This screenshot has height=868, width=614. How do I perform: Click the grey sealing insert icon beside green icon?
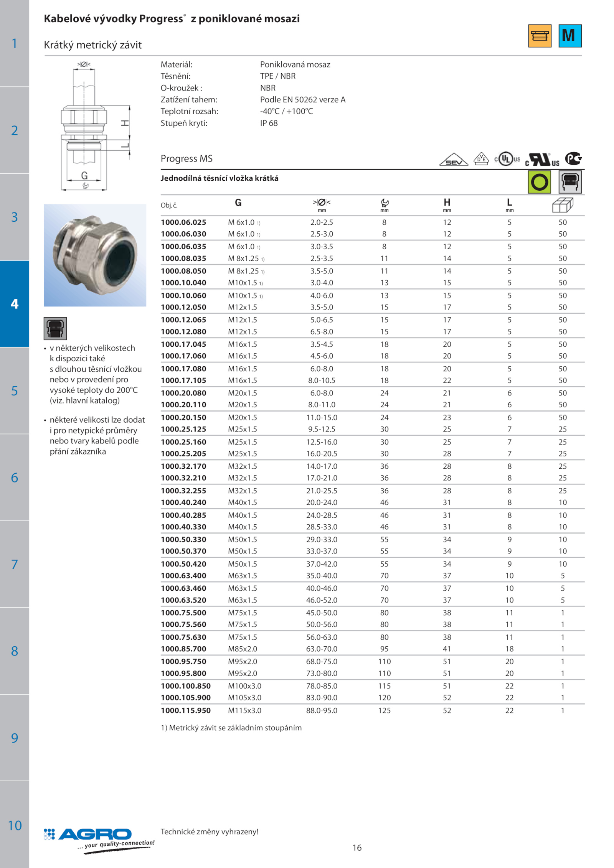(x=570, y=182)
